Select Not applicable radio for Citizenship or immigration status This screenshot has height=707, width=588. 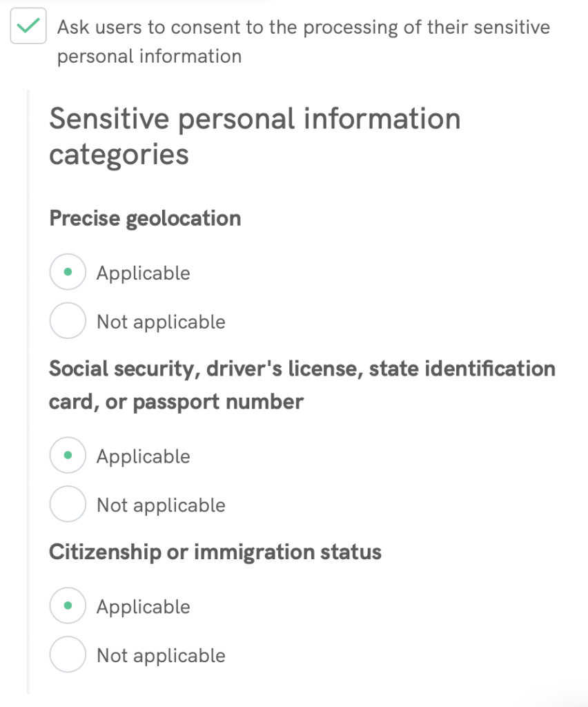68,655
